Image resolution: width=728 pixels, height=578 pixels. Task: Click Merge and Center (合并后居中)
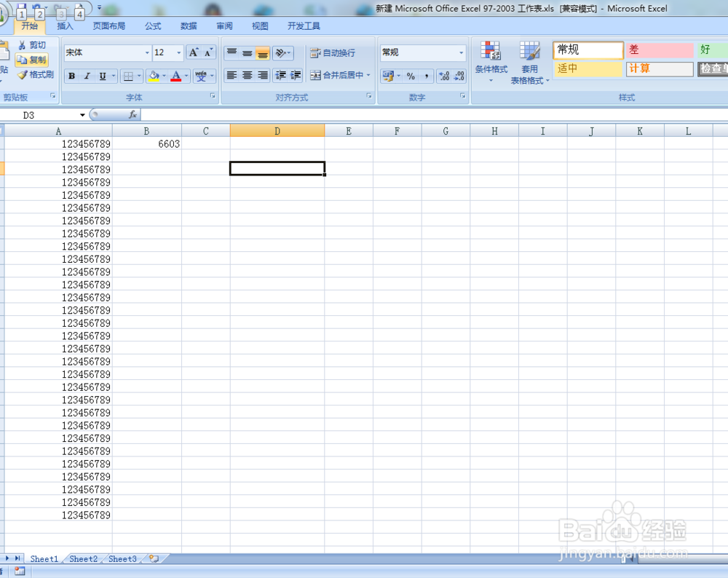point(336,75)
